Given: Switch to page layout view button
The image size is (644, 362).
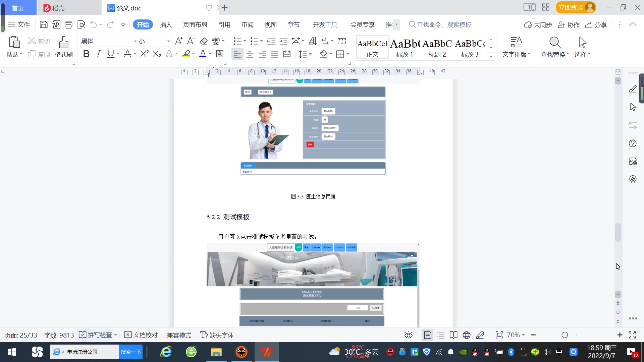Looking at the screenshot, I should 427,335.
